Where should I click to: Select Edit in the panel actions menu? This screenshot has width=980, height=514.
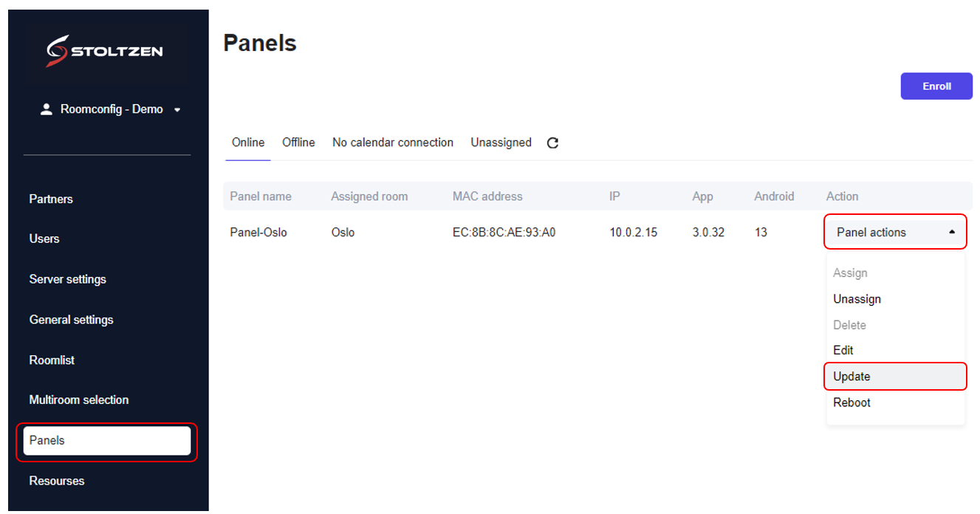[843, 351]
